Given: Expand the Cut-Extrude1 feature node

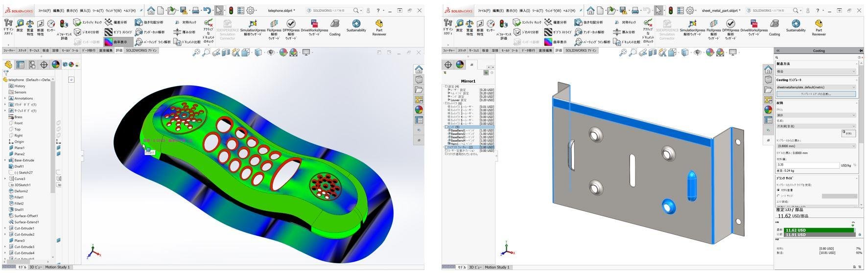Looking at the screenshot, I should tap(5, 228).
